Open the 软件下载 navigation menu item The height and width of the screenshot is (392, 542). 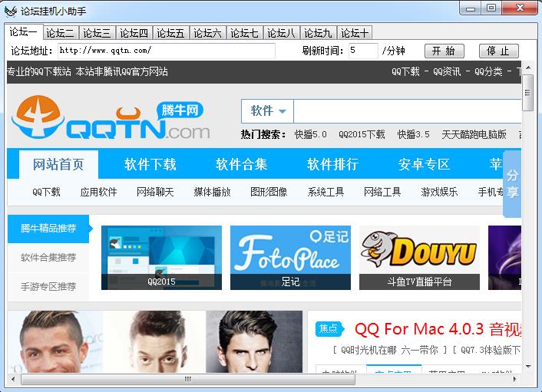coord(150,164)
